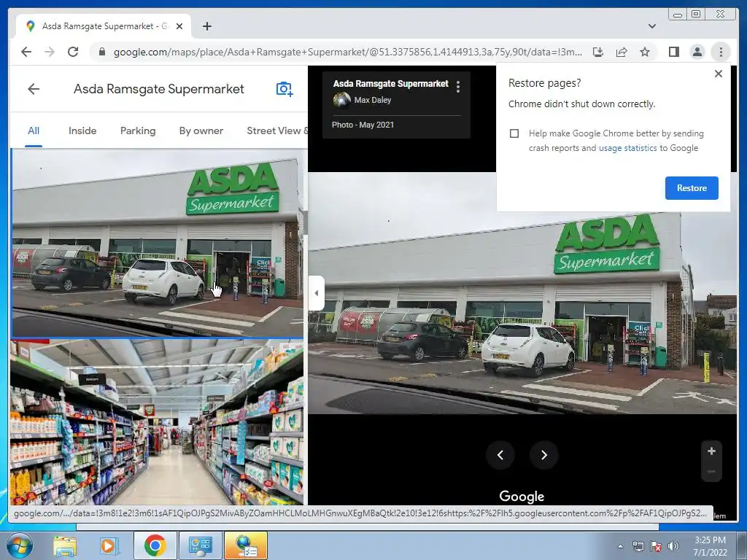The height and width of the screenshot is (560, 747).
Task: Click Max Daley profile avatar
Action: click(x=341, y=100)
